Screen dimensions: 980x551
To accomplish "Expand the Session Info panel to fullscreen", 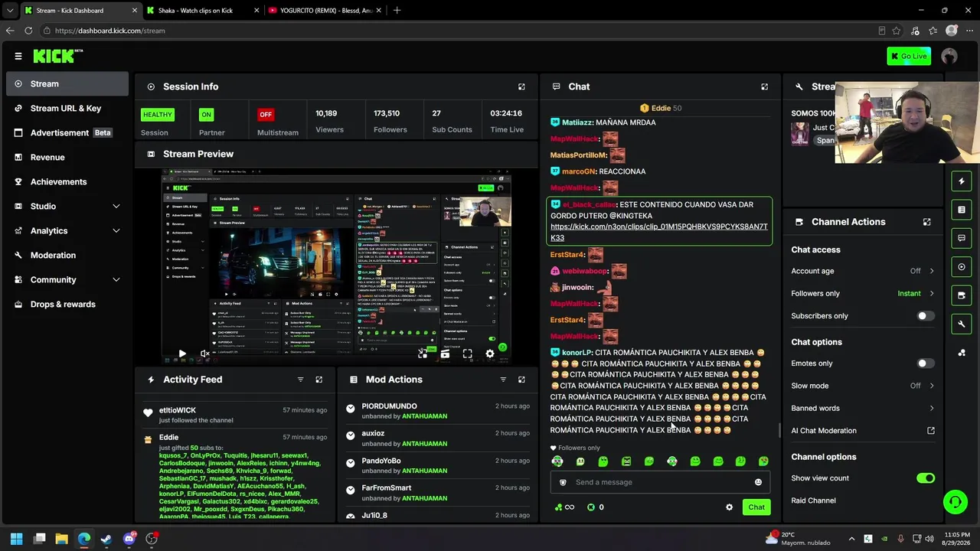I will [521, 86].
